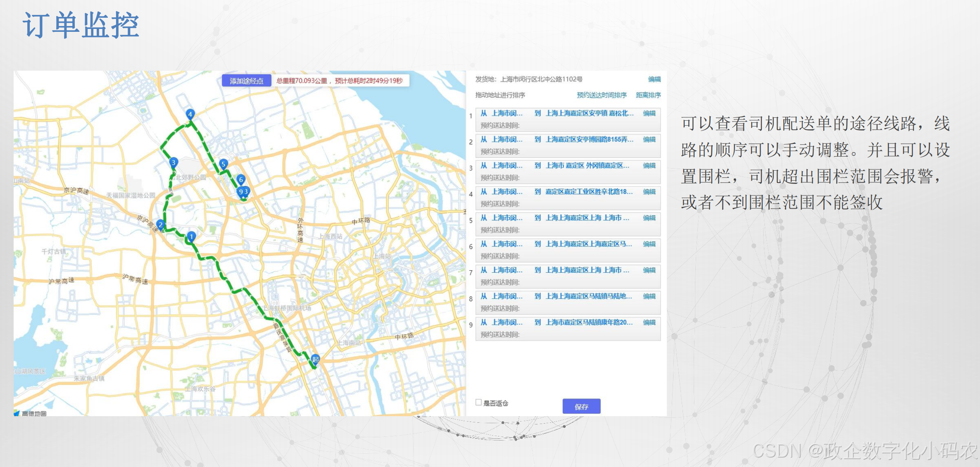Select route row 2 安亭博园路8155弄 address

coord(589,139)
